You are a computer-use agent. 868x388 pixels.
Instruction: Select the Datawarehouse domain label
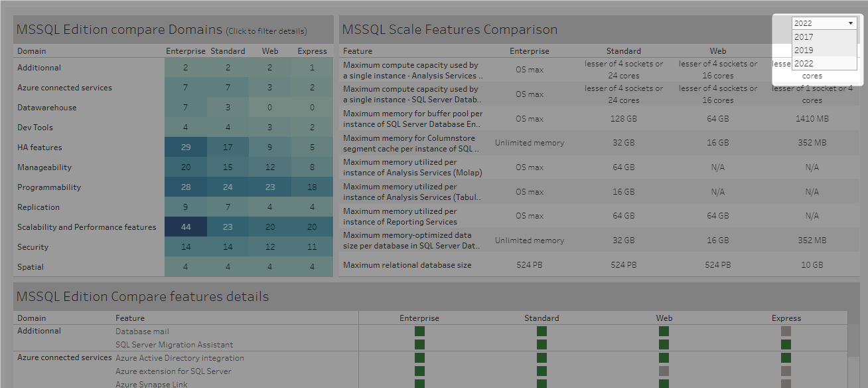click(x=46, y=108)
